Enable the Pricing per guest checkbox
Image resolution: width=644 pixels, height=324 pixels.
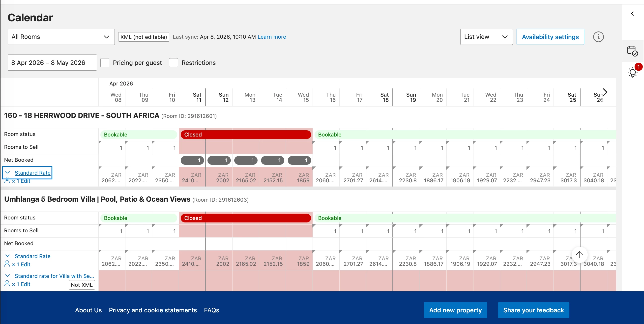(x=105, y=63)
